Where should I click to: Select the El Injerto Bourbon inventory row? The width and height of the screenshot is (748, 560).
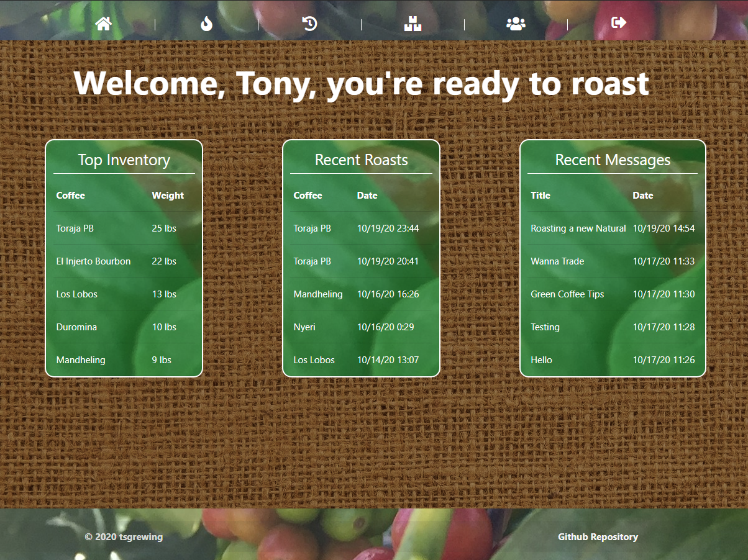click(93, 261)
